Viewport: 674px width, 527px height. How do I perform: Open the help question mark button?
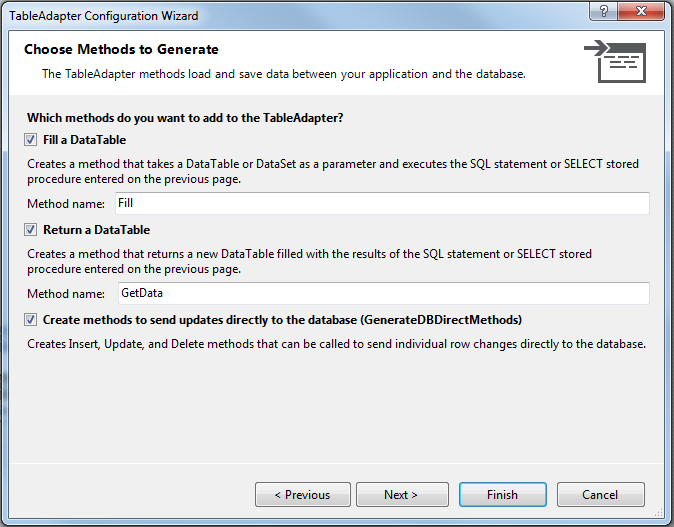(603, 11)
